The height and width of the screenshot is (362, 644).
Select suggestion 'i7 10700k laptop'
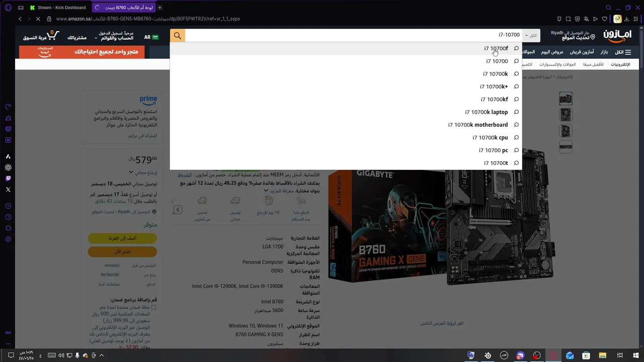[346, 112]
